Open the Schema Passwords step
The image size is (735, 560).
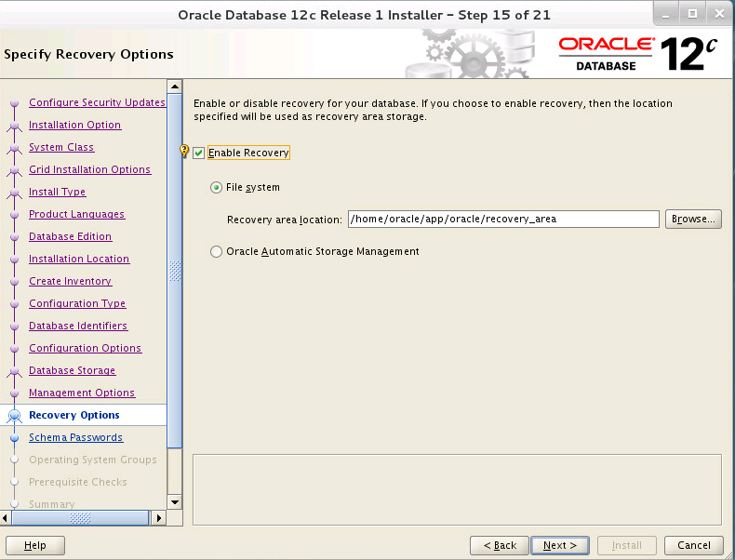click(75, 438)
